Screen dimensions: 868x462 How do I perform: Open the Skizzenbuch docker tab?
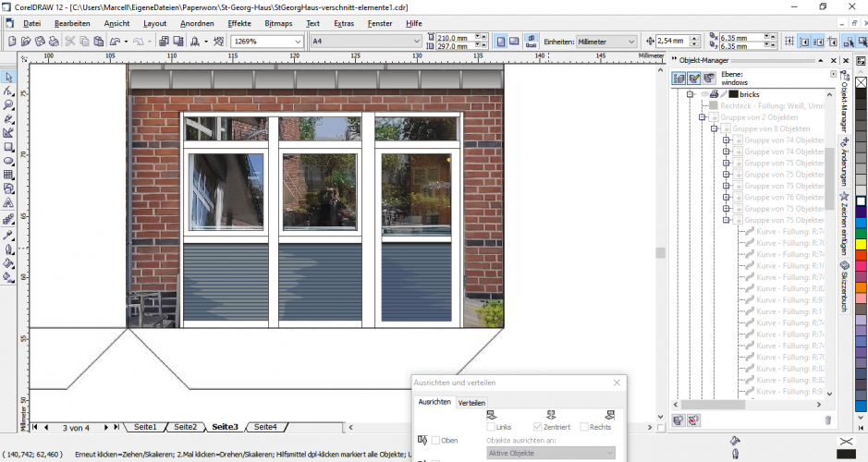pos(844,286)
